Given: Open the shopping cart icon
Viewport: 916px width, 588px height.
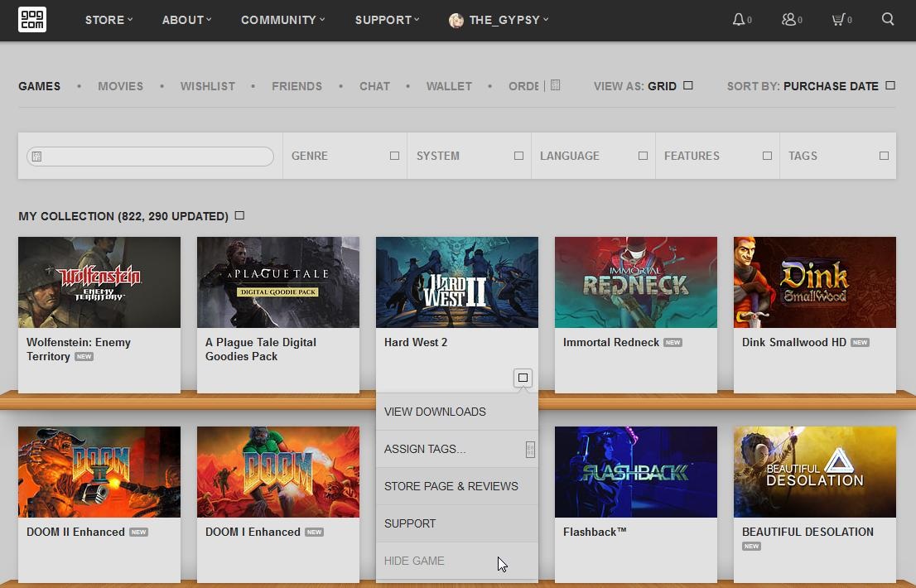Looking at the screenshot, I should click(x=838, y=20).
